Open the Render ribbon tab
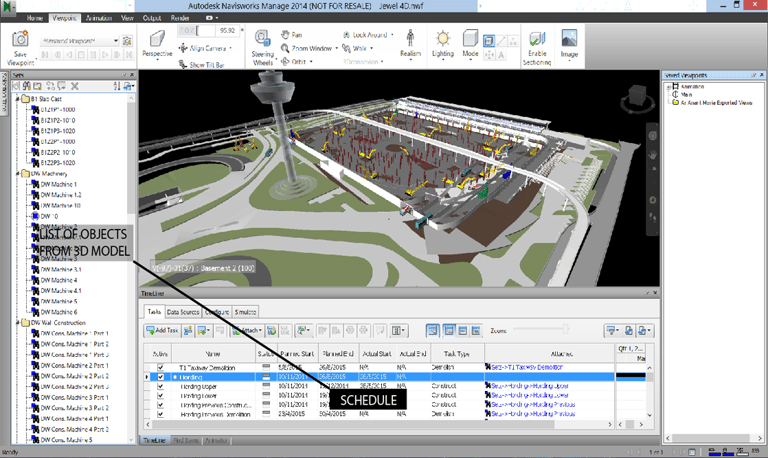Viewport: 768px width, 458px height. [x=180, y=18]
